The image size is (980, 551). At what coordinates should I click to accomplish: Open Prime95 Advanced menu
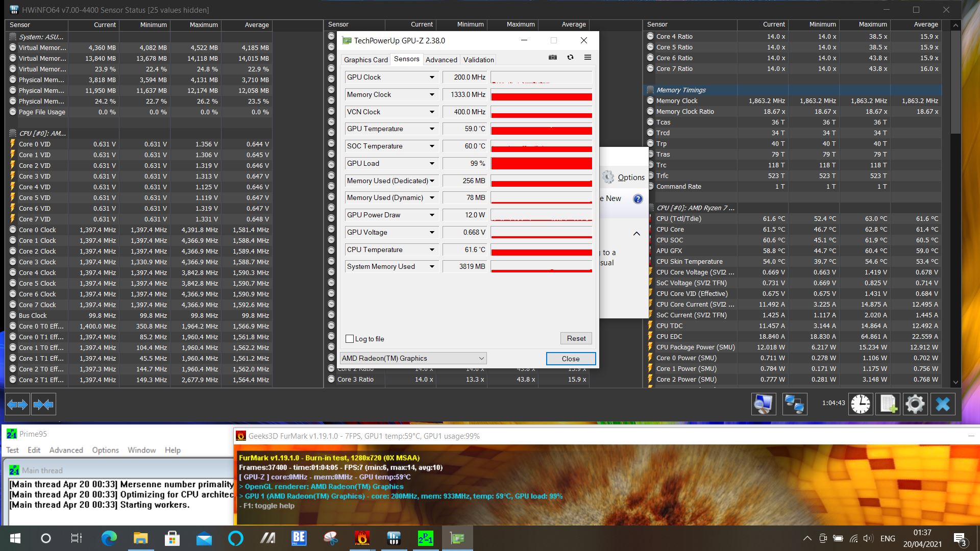(x=66, y=450)
